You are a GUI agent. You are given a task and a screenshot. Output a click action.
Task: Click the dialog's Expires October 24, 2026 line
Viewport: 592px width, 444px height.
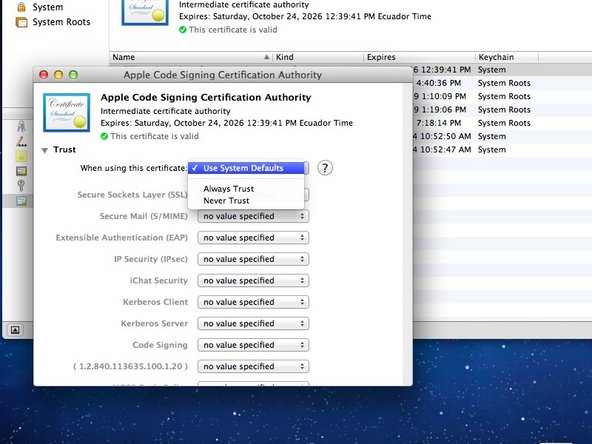tap(227, 123)
